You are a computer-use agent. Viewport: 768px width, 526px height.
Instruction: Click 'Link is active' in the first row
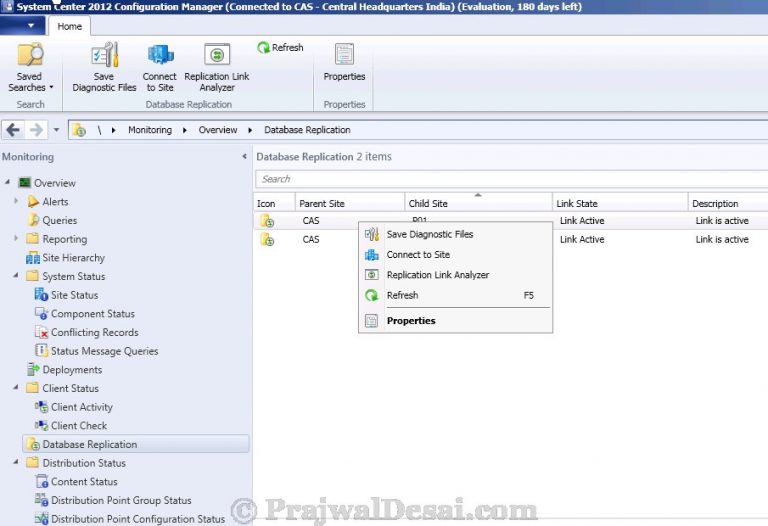[x=722, y=221]
